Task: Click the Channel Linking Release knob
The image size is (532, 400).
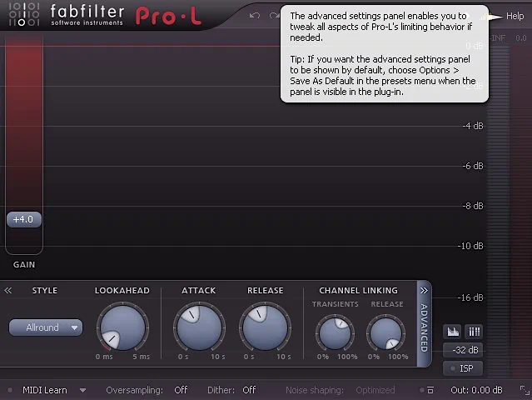Action: 386,333
